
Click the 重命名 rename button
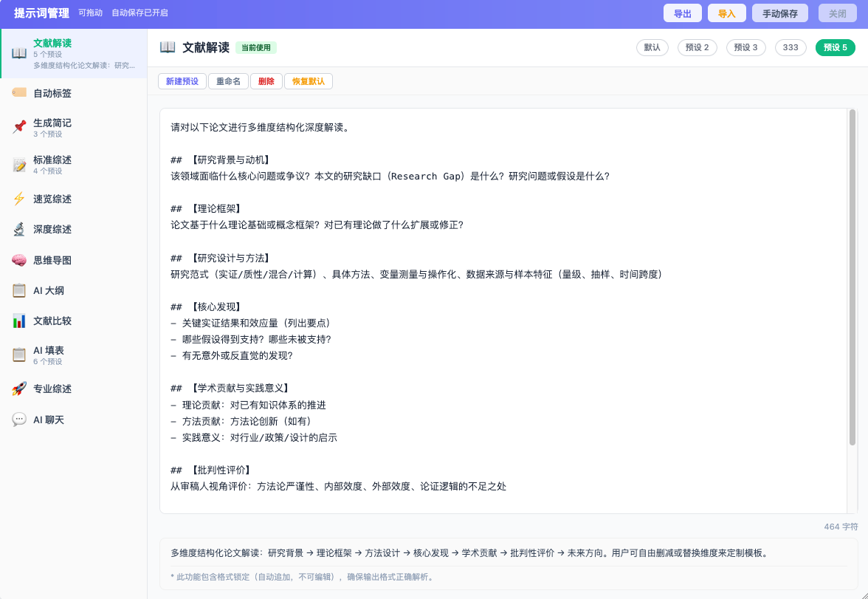coord(228,81)
